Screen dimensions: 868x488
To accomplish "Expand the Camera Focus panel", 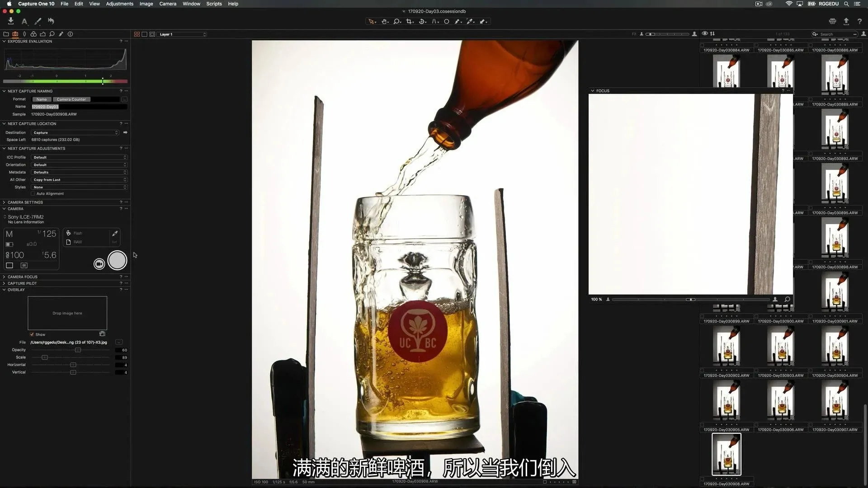I will point(22,277).
